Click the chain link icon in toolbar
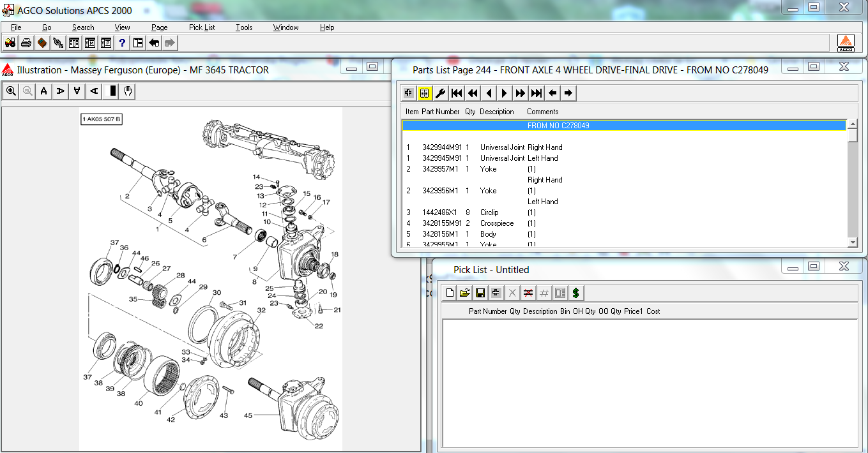Image resolution: width=868 pixels, height=453 pixels. [x=58, y=43]
